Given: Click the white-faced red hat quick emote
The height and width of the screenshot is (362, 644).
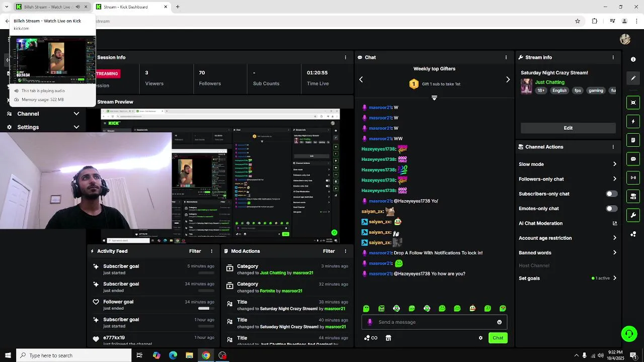Looking at the screenshot, I should tap(472, 308).
